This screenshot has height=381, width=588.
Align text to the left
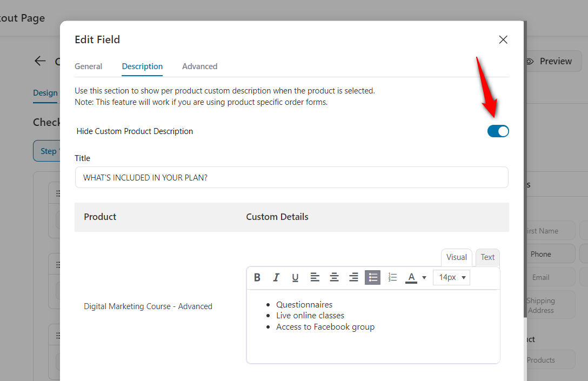pyautogui.click(x=315, y=277)
